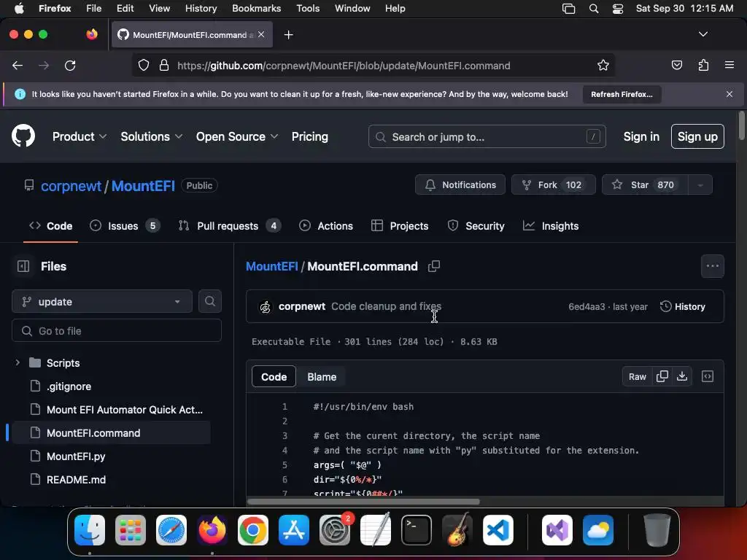Viewport: 747px width, 560px height.
Task: Select the Code view toggle
Action: point(274,377)
